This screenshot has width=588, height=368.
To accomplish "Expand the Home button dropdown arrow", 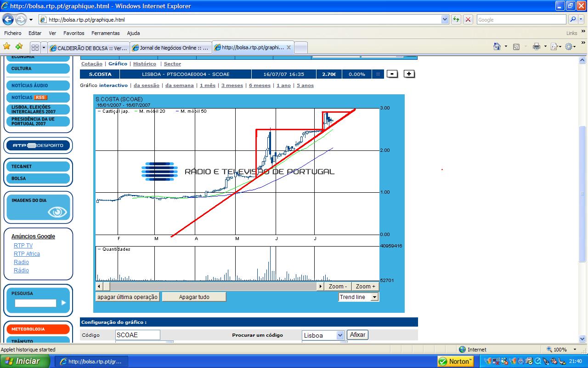I will point(506,46).
